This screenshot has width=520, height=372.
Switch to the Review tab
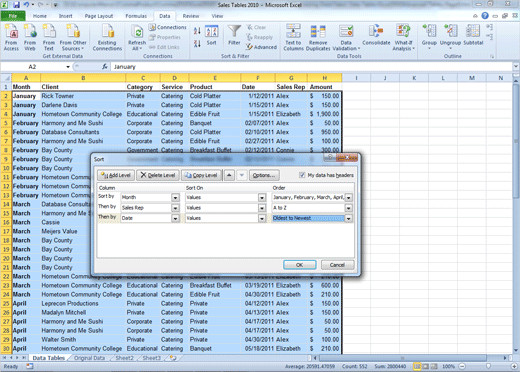[191, 16]
